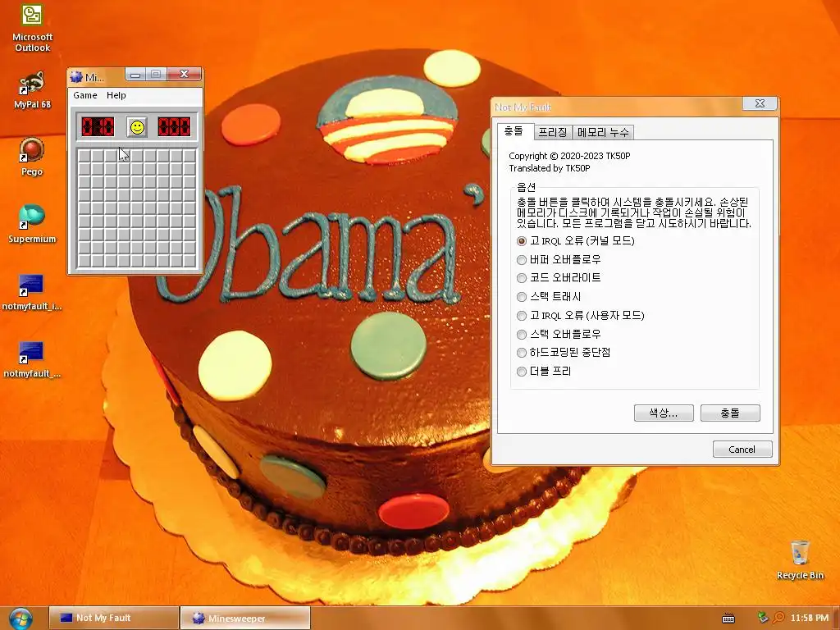The image size is (840, 630).
Task: Click the 11:58 PM taskbar clock
Action: click(x=810, y=619)
